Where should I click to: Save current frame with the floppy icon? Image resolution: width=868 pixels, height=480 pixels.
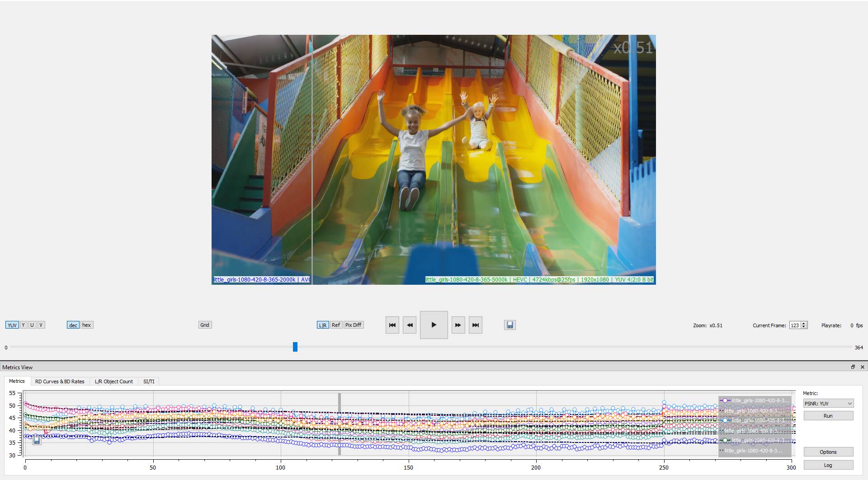[510, 325]
